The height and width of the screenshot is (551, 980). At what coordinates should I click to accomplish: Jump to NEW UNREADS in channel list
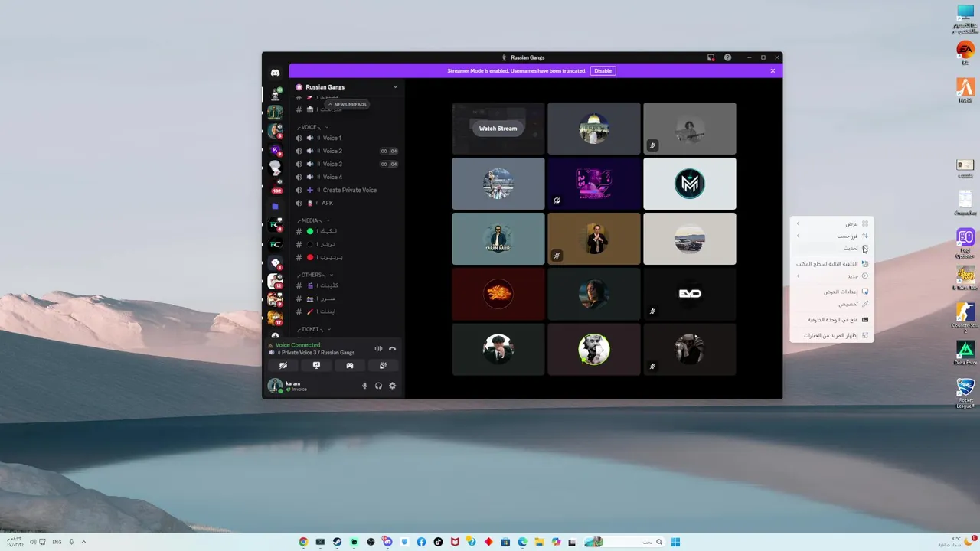tap(347, 104)
